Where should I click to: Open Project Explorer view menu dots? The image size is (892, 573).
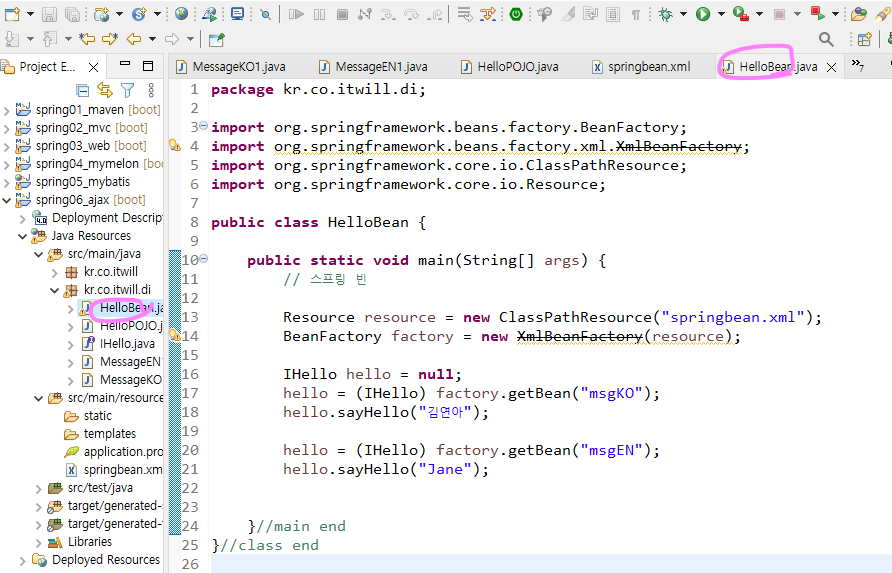pos(151,90)
